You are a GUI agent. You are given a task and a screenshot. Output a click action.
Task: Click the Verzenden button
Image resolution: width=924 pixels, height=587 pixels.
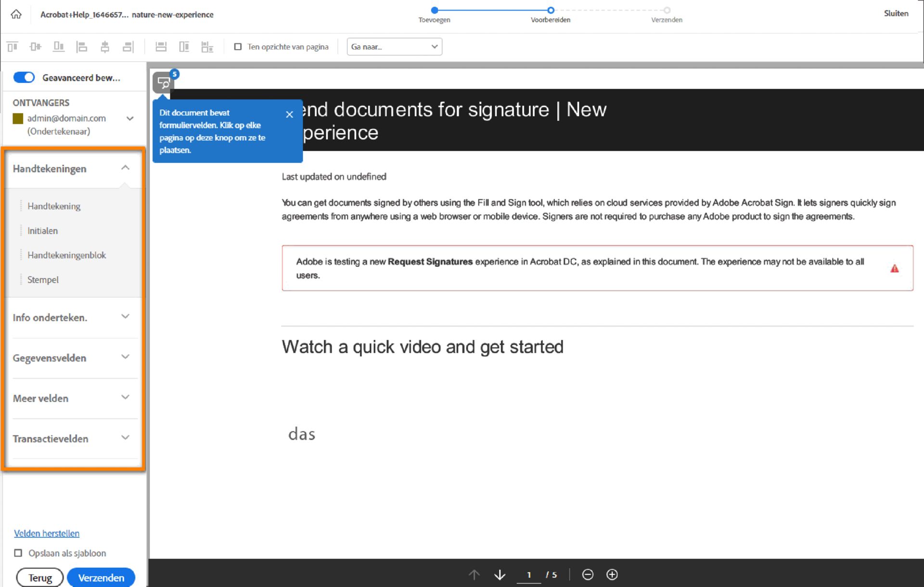point(101,577)
